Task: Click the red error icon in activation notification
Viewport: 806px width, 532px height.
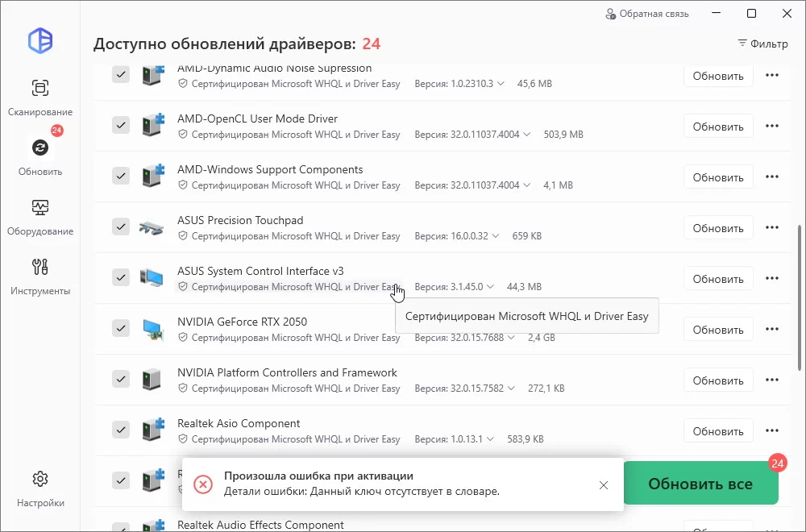Action: 203,484
